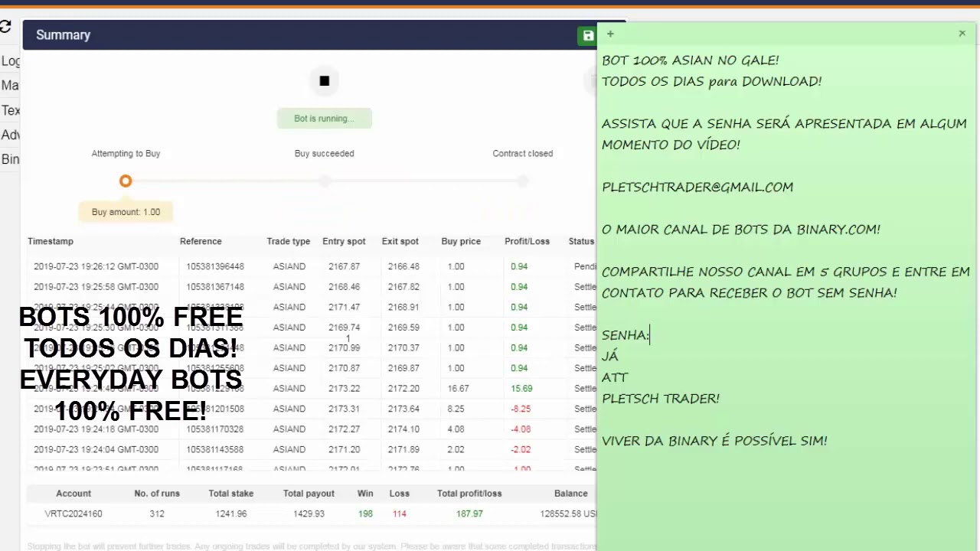Select timestamp 2019-07-23 19:25:58 row

coord(96,287)
